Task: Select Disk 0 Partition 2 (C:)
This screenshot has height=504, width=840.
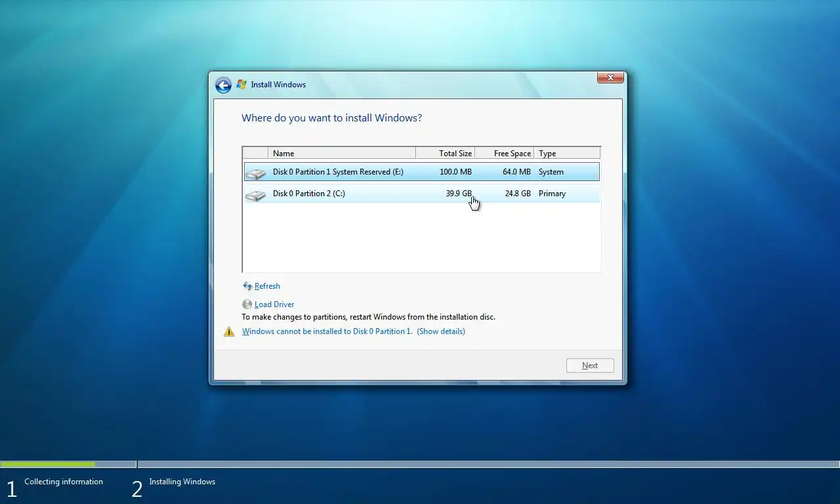Action: (421, 194)
